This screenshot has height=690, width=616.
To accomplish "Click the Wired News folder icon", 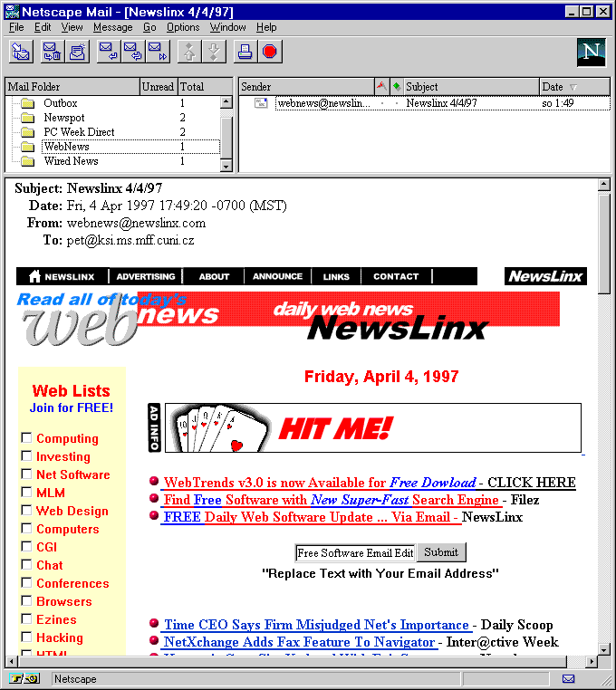I will click(28, 161).
